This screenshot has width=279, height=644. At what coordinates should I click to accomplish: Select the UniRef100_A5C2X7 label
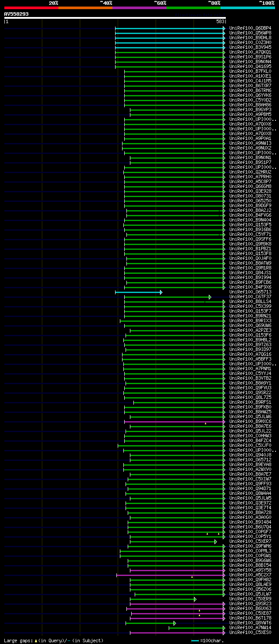click(250, 575)
